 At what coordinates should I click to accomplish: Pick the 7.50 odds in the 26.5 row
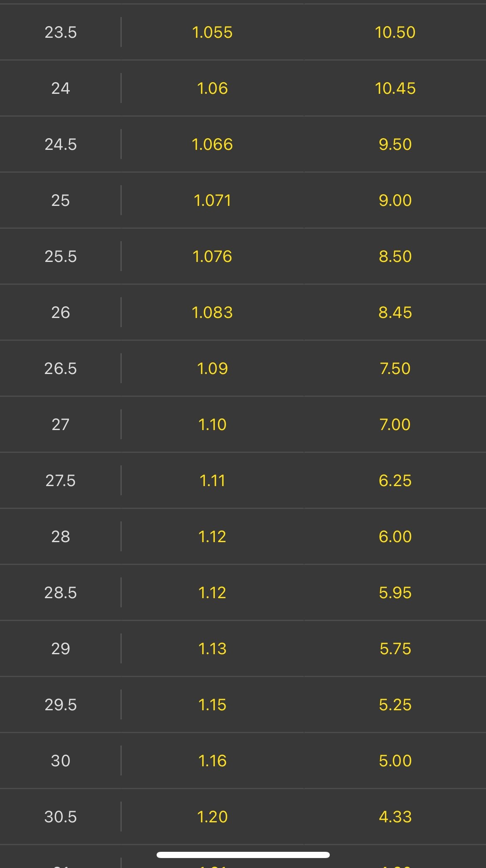coord(395,369)
